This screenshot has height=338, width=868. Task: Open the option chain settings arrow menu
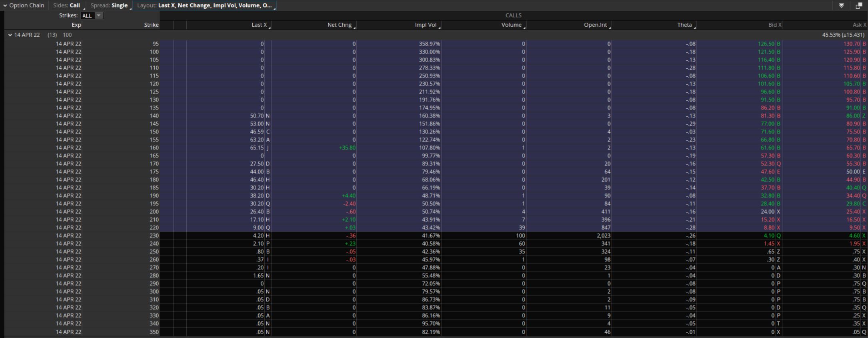coord(841,6)
